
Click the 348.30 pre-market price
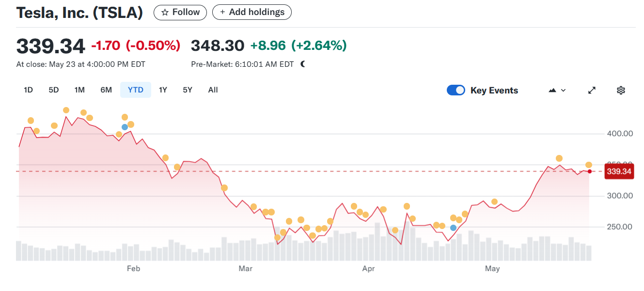pyautogui.click(x=218, y=46)
